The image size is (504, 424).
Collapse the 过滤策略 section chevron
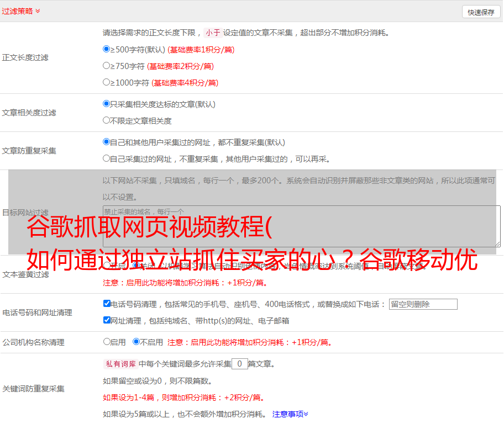tap(38, 11)
